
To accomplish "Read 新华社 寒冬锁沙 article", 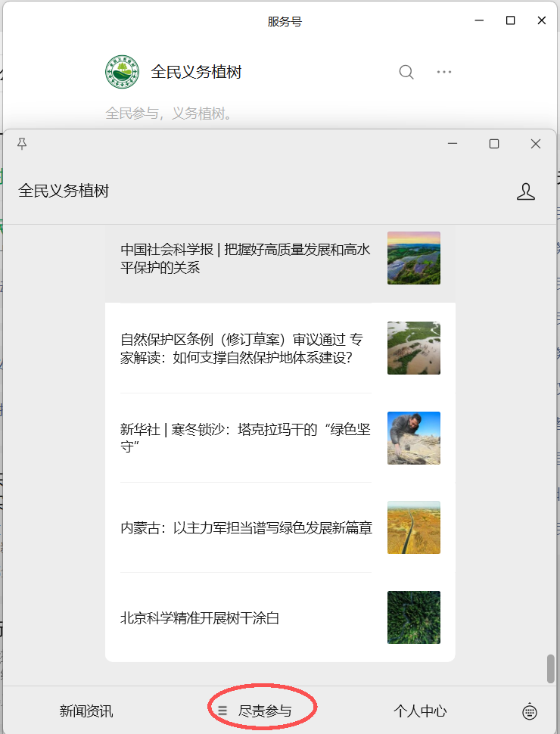I will click(245, 438).
